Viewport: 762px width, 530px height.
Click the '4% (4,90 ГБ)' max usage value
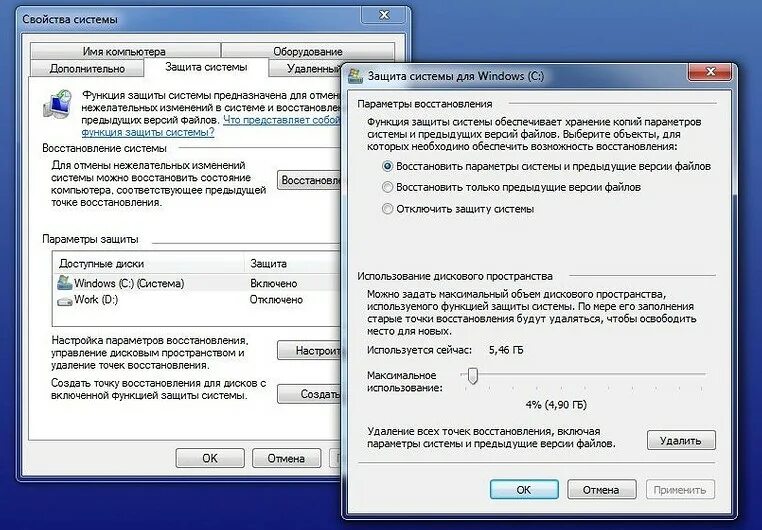556,405
